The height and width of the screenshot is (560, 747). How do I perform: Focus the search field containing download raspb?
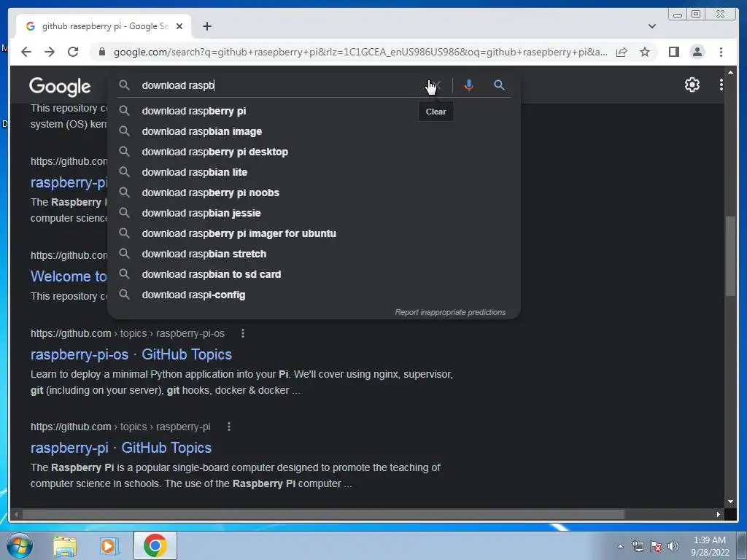[281, 85]
